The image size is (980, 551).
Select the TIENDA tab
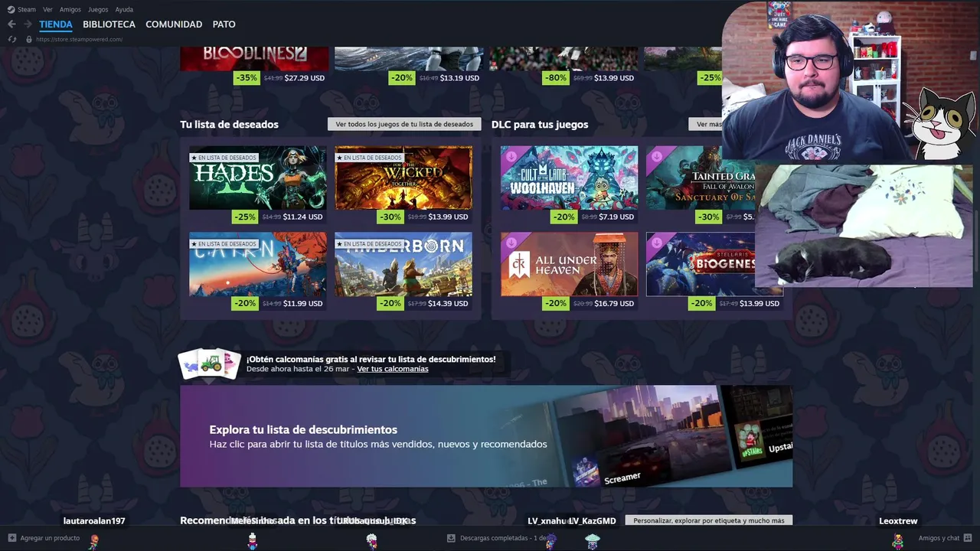pos(56,24)
